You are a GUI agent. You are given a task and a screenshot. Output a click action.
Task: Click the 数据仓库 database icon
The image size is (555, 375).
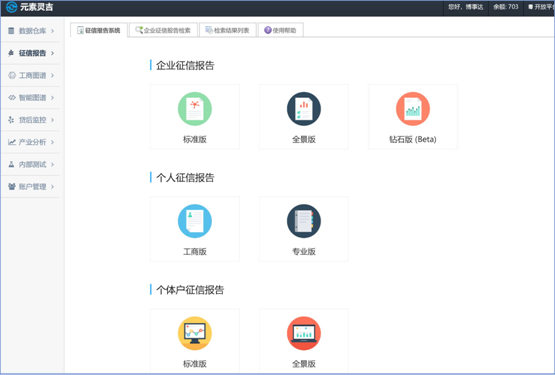11,31
